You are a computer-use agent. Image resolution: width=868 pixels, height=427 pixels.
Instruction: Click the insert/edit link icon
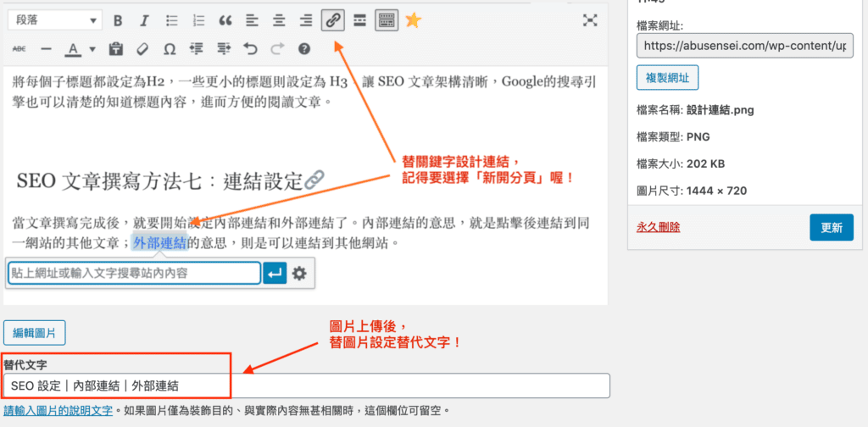point(333,20)
